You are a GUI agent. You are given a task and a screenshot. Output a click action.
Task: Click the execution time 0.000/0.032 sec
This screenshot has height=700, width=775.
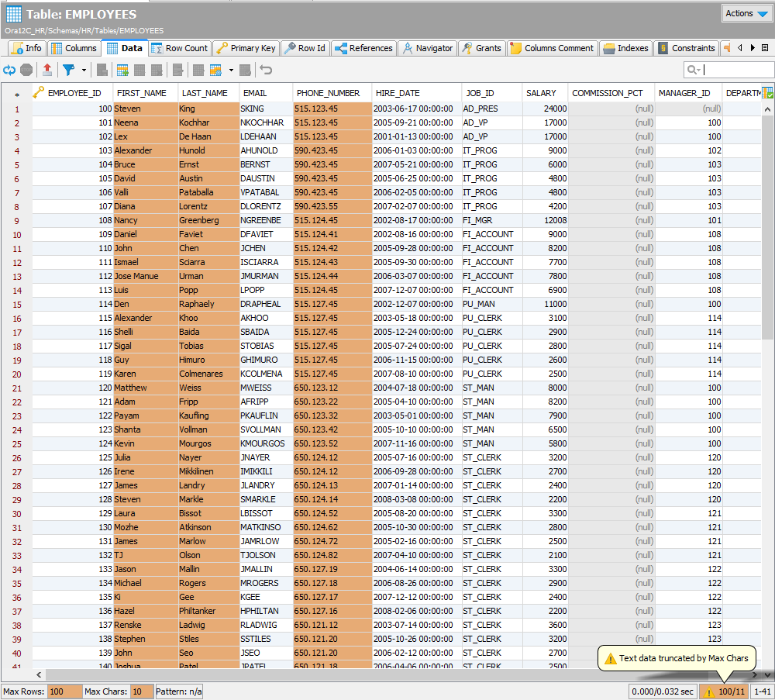(x=663, y=691)
